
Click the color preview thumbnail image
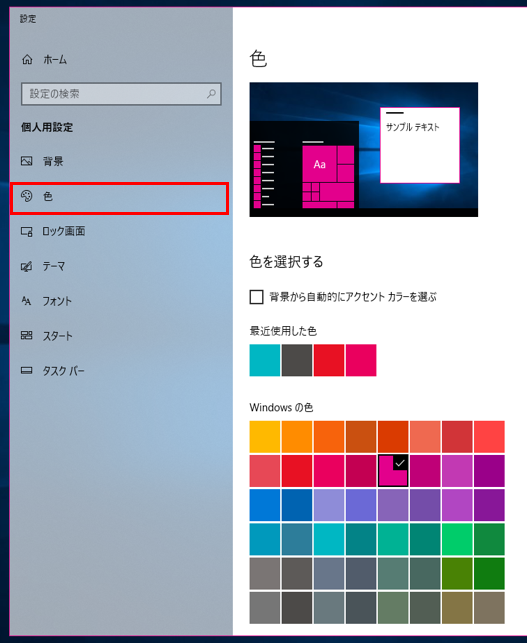(363, 150)
